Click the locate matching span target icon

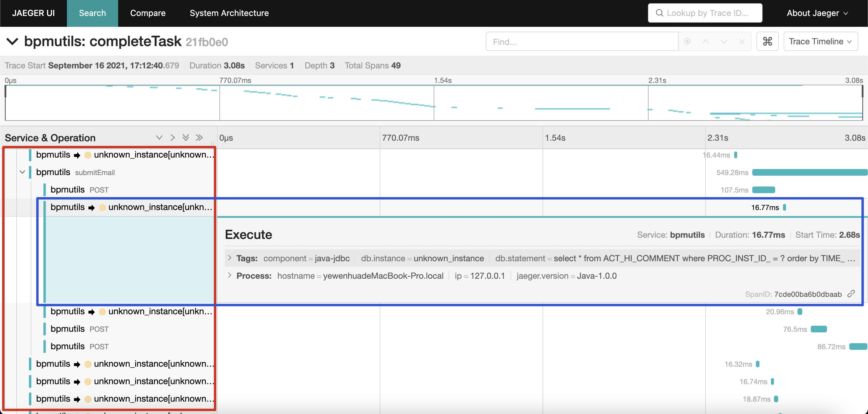coord(687,42)
